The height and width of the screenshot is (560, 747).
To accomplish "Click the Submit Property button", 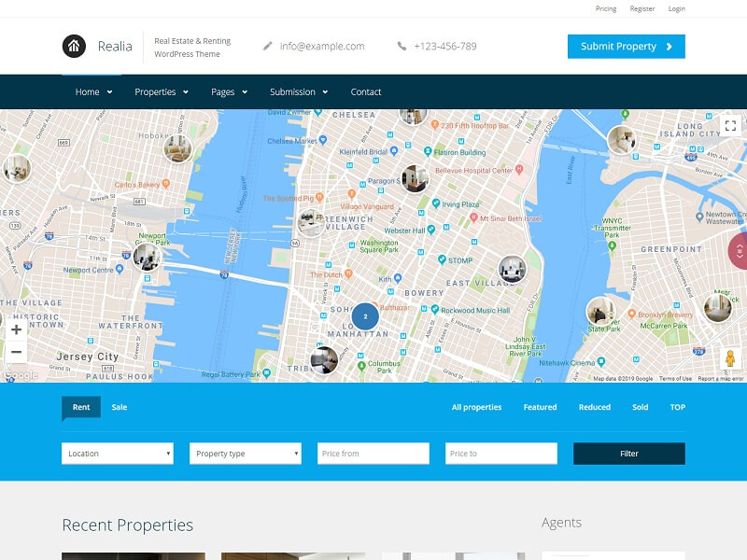I will pos(626,47).
